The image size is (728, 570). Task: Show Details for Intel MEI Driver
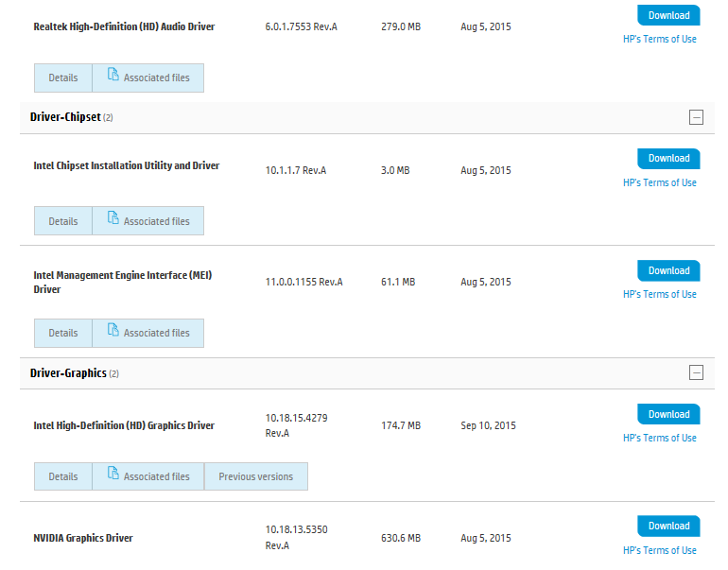pos(63,333)
